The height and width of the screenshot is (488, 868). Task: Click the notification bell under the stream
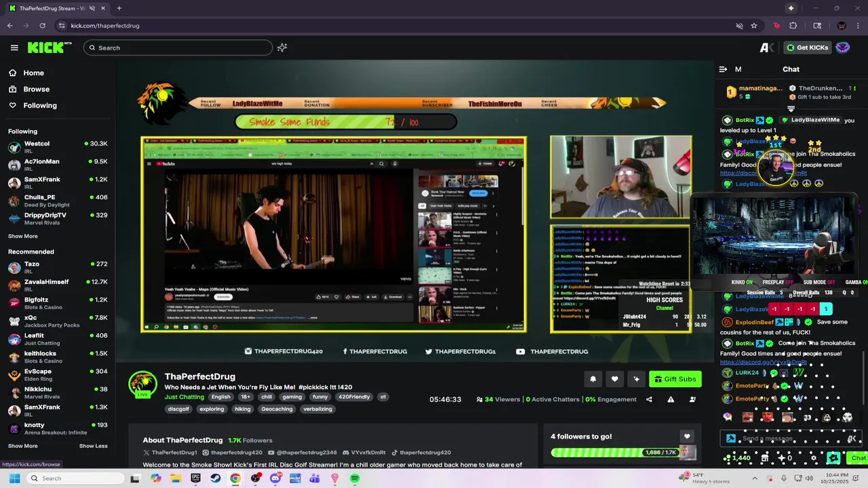[593, 379]
